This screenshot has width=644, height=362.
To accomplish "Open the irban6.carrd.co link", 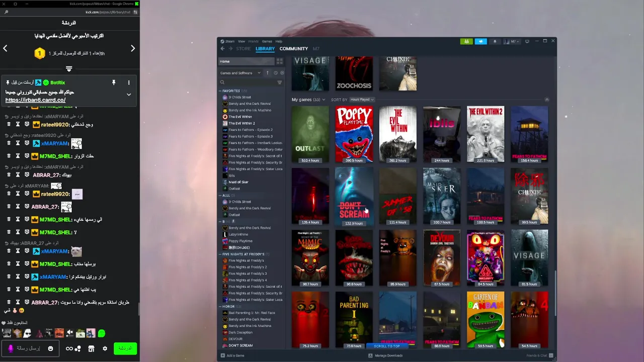I will tap(35, 100).
